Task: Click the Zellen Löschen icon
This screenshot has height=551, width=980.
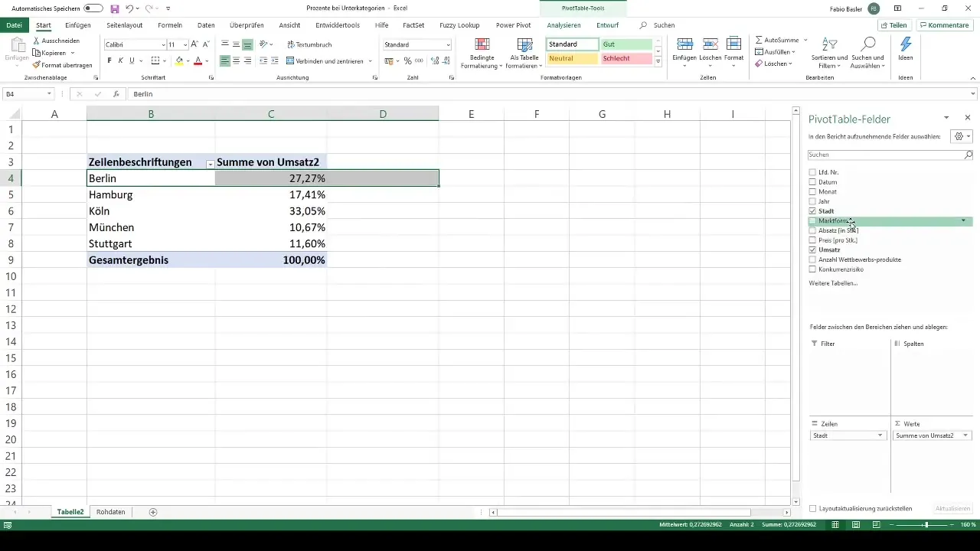Action: (x=710, y=44)
